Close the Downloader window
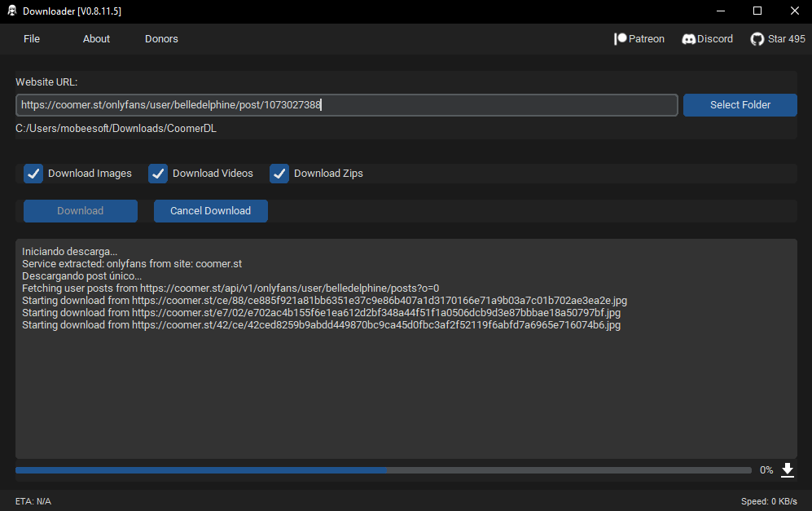This screenshot has width=812, height=511. [794, 11]
